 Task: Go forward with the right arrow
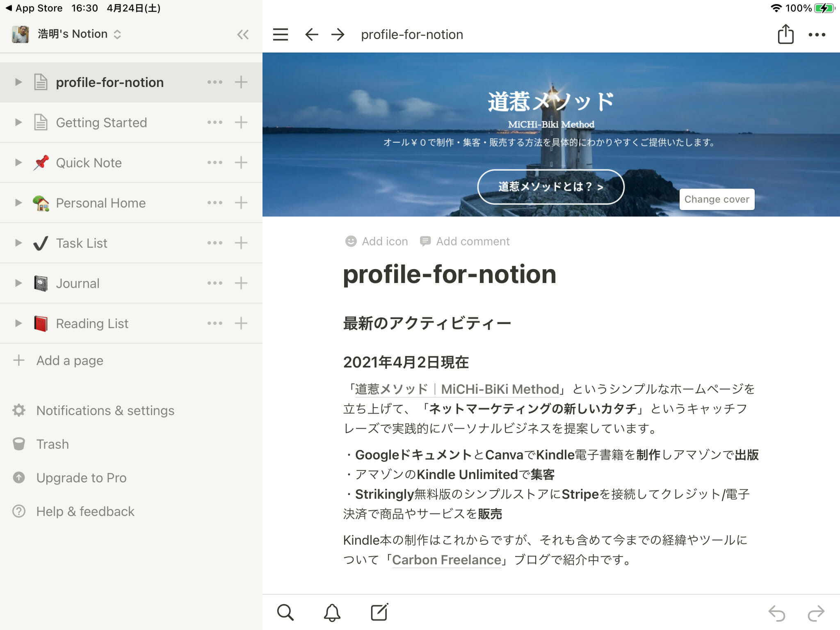[x=338, y=34]
